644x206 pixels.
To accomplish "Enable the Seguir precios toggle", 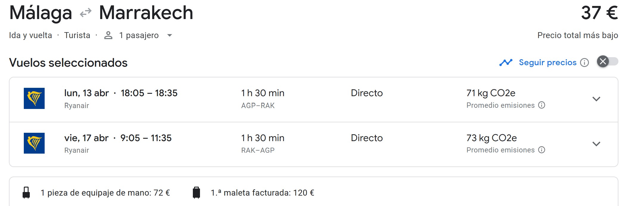I will click(x=607, y=62).
